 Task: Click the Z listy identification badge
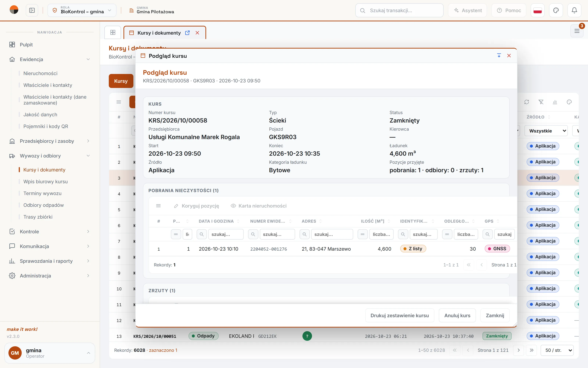tap(413, 249)
